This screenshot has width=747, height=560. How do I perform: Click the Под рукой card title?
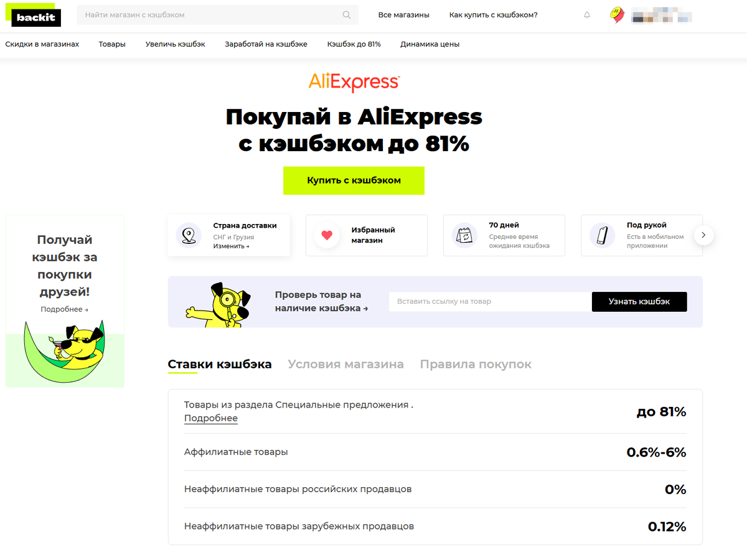point(647,225)
